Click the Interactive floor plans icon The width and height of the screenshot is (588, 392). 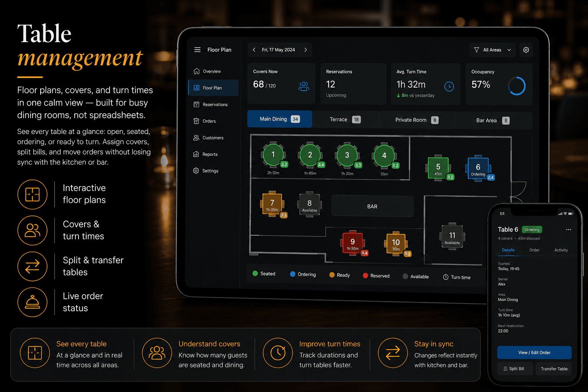(33, 194)
